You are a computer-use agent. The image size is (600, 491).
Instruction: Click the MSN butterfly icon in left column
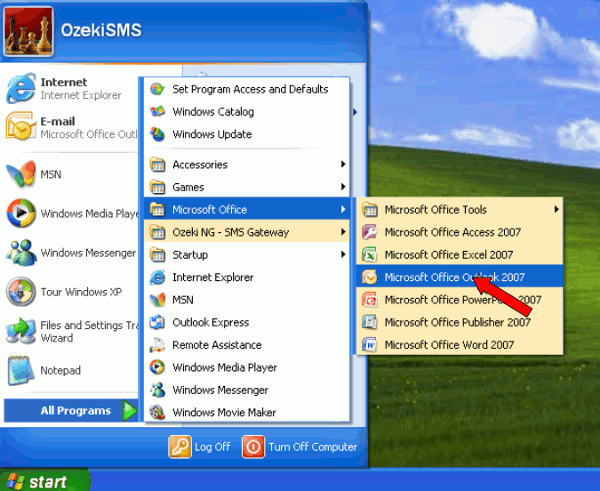21,174
